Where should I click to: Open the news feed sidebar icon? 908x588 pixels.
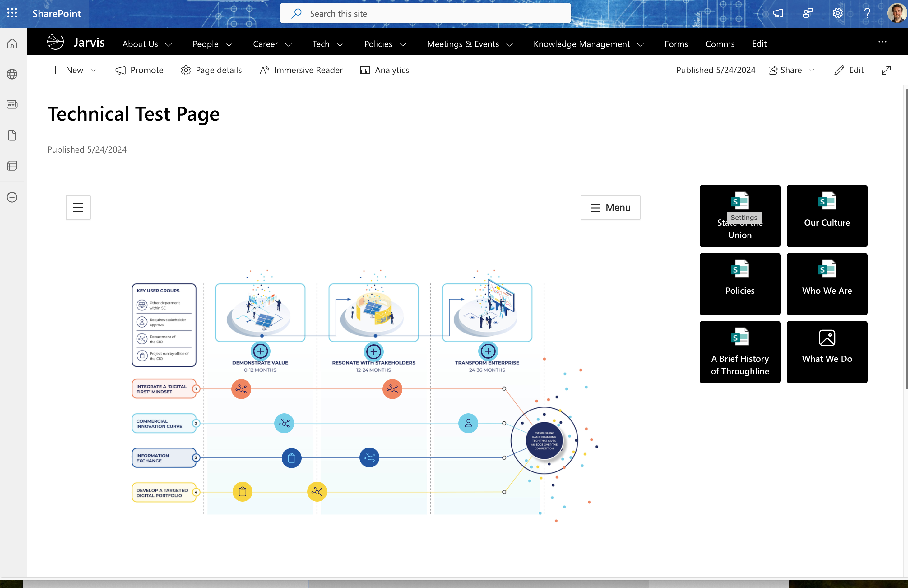tap(12, 104)
